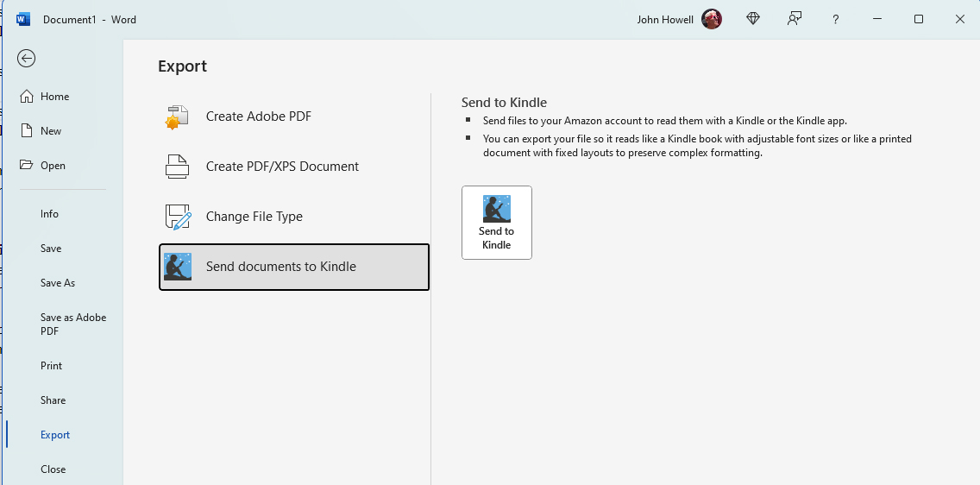The image size is (980, 485).
Task: Click John Howell's profile picture
Action: [712, 19]
